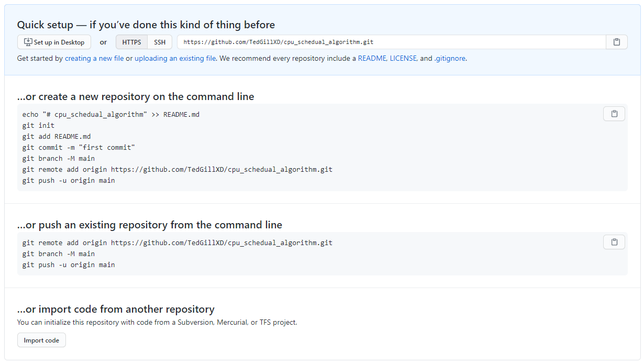Image resolution: width=644 pixels, height=364 pixels.
Task: Click the Import code button
Action: point(41,340)
